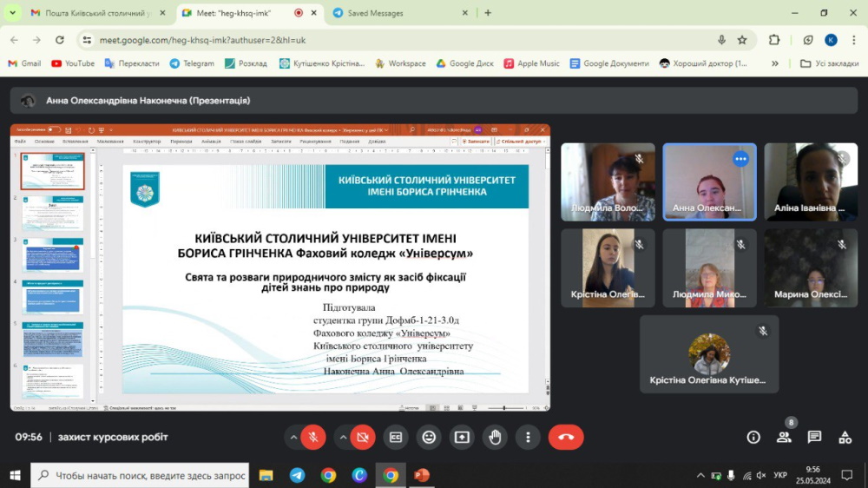
Task: Open PowerPoint from the taskbar
Action: coord(422,475)
